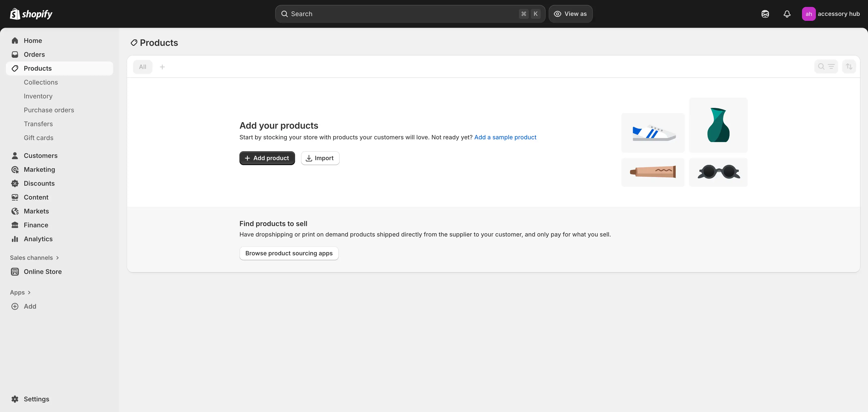Create a new view with the plus tab
Viewport: 868px width, 412px height.
[x=163, y=67]
